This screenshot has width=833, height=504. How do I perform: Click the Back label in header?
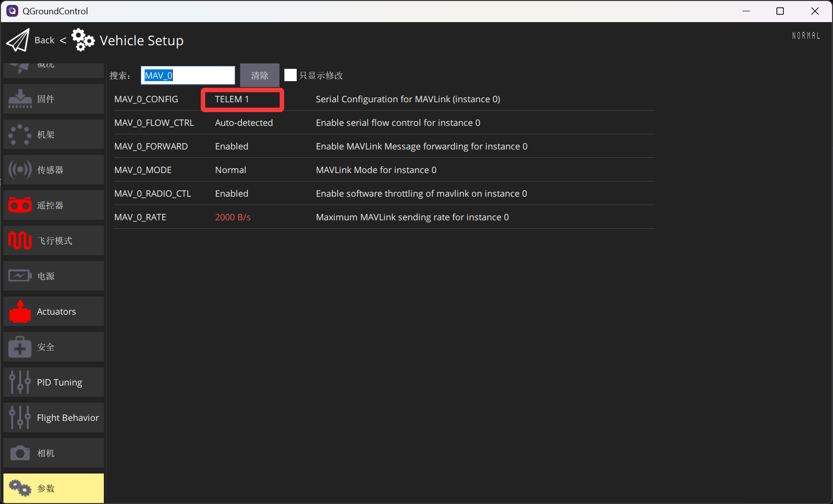pos(44,40)
